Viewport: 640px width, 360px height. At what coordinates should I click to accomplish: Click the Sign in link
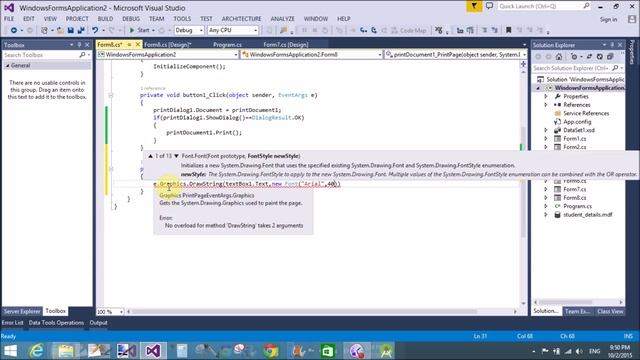point(608,20)
